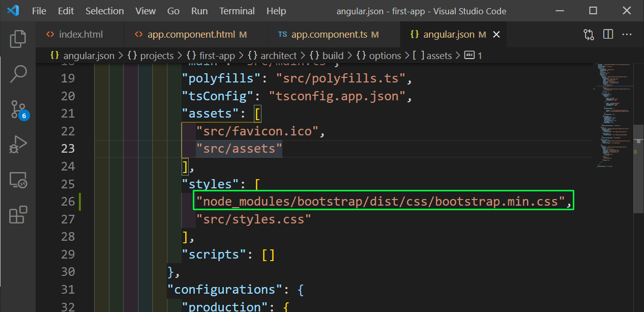Open the Search view in activity bar

click(18, 74)
